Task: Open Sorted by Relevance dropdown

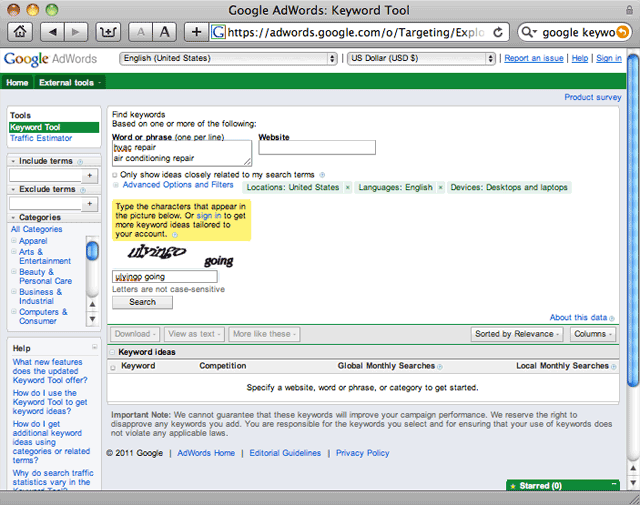Action: tap(517, 334)
